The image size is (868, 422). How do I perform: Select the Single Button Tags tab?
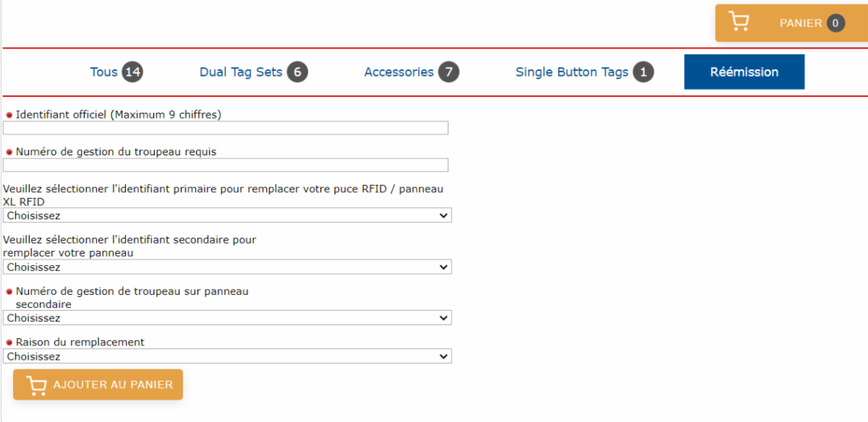pos(571,72)
